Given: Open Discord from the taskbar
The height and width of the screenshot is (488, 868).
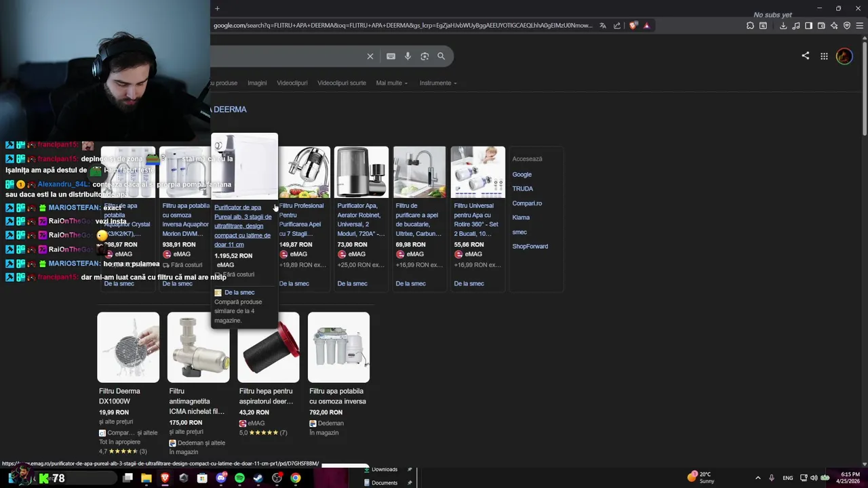Looking at the screenshot, I should point(221,478).
